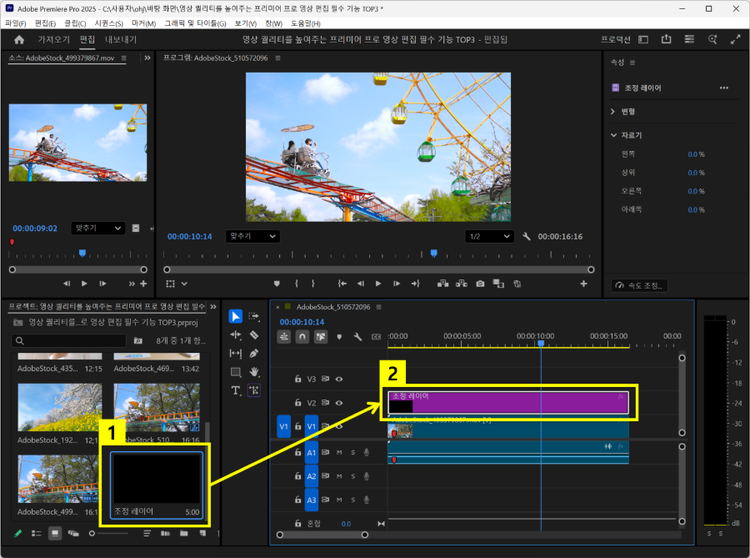Click the Home icon in the top bar
This screenshot has width=750, height=558.
[x=19, y=40]
